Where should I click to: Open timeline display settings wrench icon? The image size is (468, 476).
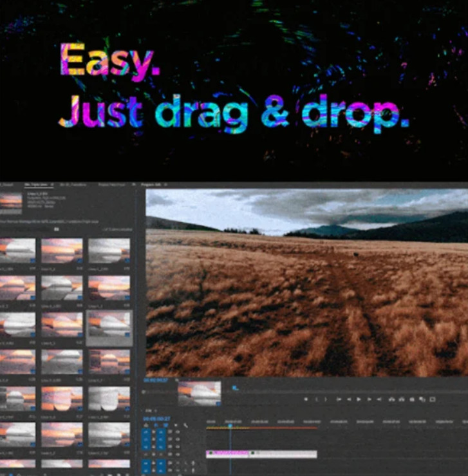click(x=185, y=426)
